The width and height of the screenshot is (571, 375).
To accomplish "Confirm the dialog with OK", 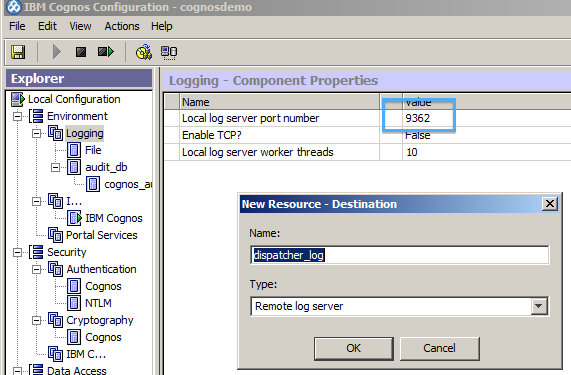I will click(x=354, y=348).
